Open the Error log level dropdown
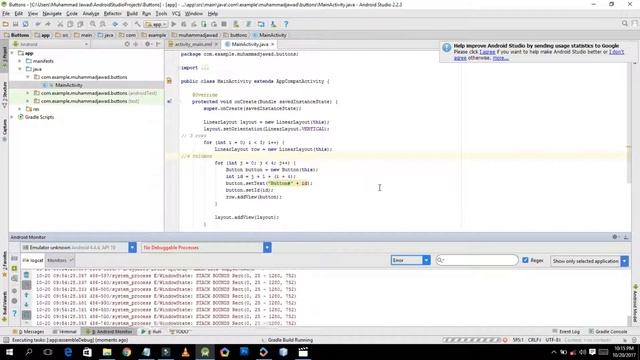 tap(426, 260)
